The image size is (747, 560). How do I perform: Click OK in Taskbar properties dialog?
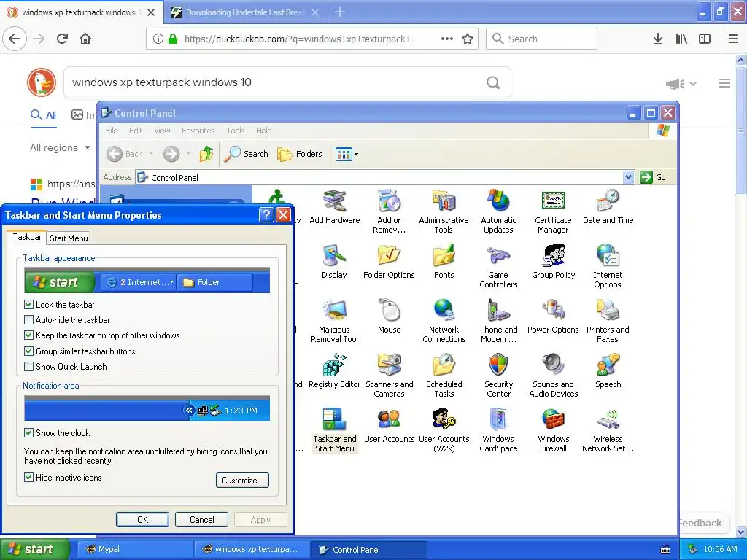tap(142, 519)
